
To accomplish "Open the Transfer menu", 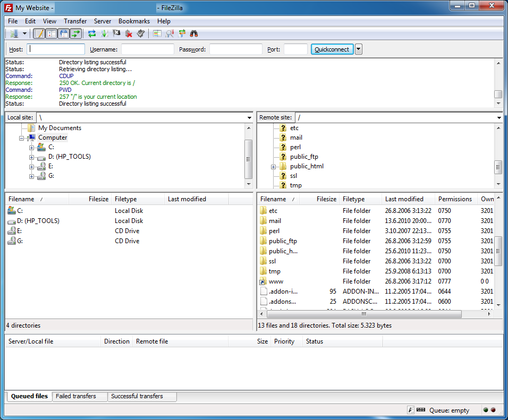I will (75, 21).
